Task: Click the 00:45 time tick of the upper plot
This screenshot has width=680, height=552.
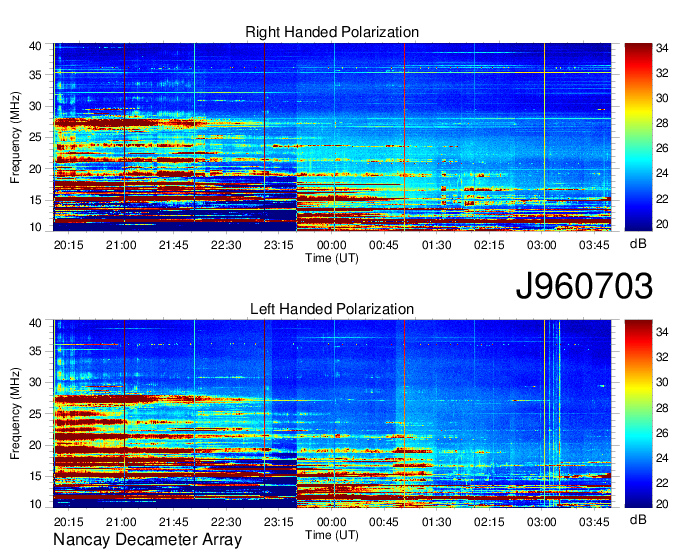Action: 384,245
